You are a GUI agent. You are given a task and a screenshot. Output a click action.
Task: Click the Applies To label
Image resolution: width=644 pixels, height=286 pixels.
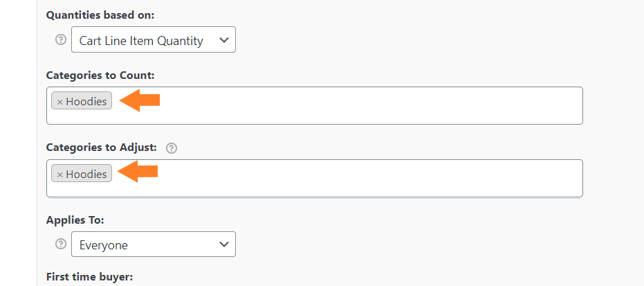[75, 220]
